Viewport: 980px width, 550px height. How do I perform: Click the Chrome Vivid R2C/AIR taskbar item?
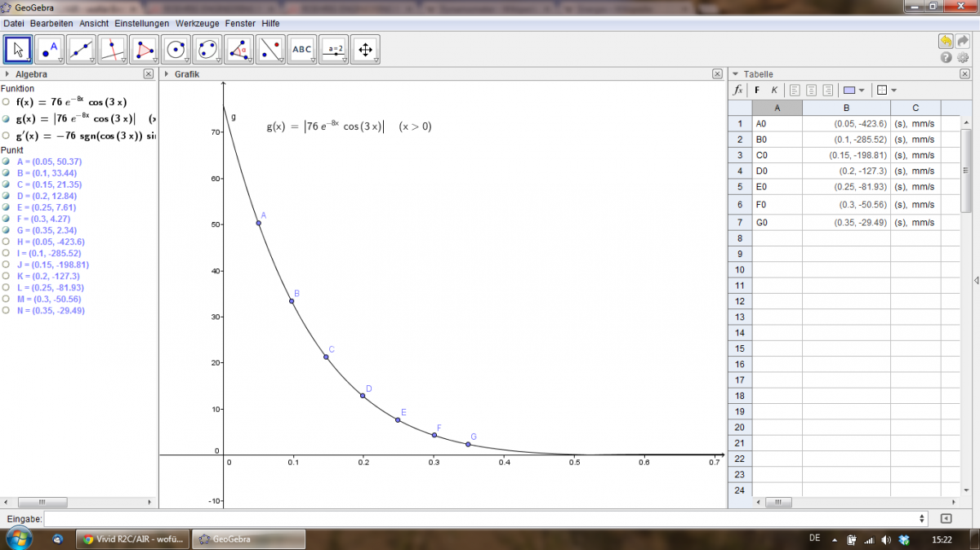coord(133,539)
